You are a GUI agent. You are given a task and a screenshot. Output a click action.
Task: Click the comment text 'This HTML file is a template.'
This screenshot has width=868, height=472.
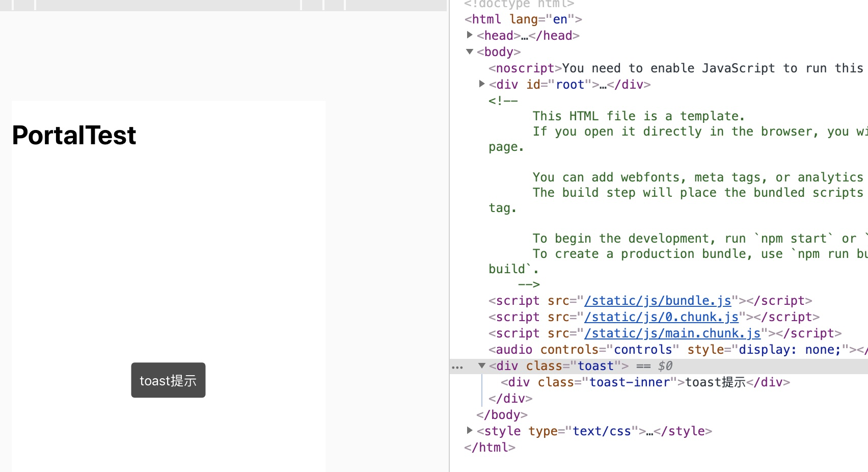(x=639, y=116)
